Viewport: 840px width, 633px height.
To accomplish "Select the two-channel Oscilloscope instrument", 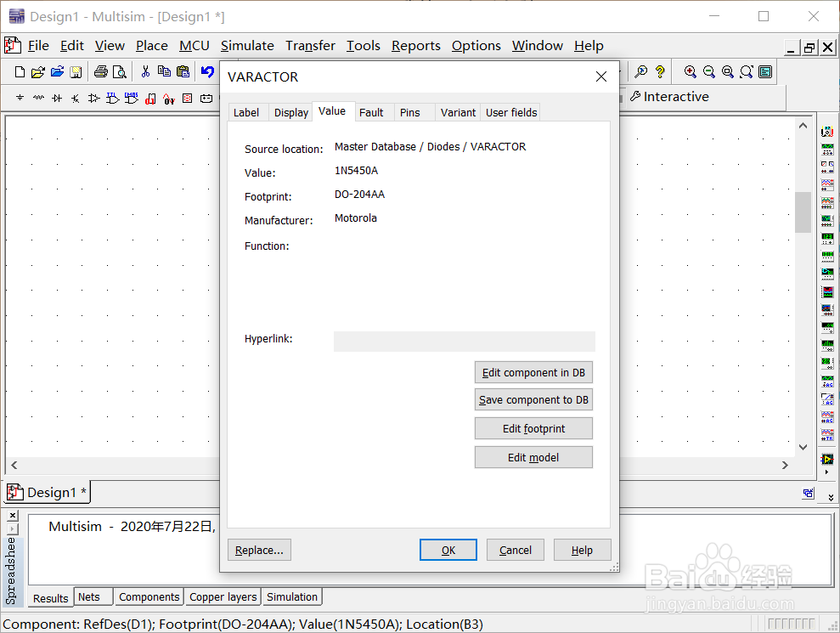I will pos(827,184).
